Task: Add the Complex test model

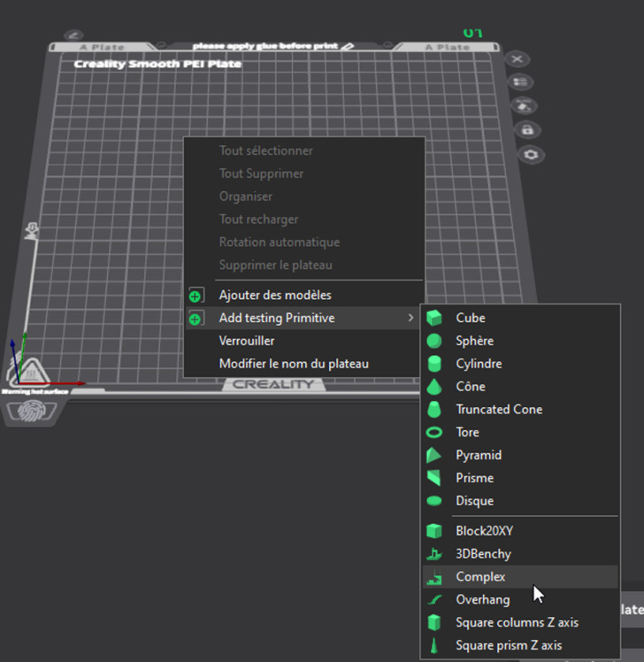Action: coord(520,577)
